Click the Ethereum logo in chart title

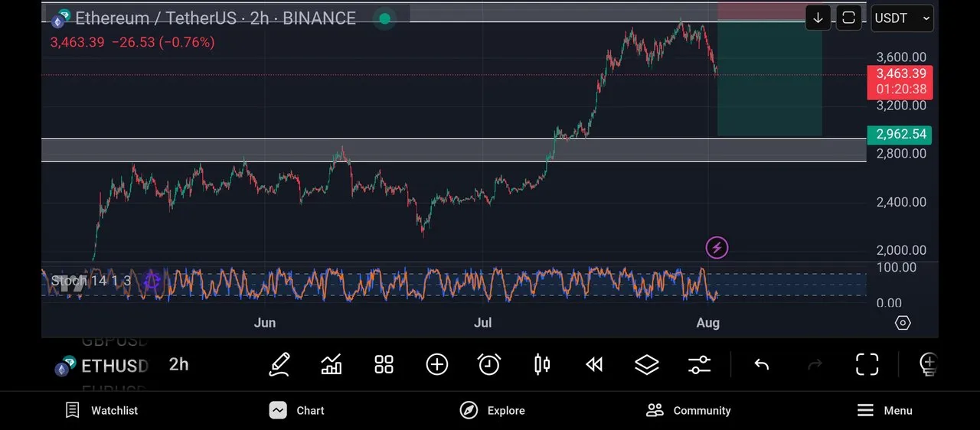click(61, 18)
